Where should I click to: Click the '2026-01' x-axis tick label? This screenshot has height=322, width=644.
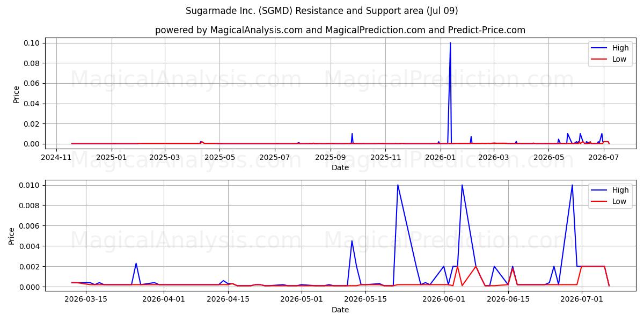(441, 157)
